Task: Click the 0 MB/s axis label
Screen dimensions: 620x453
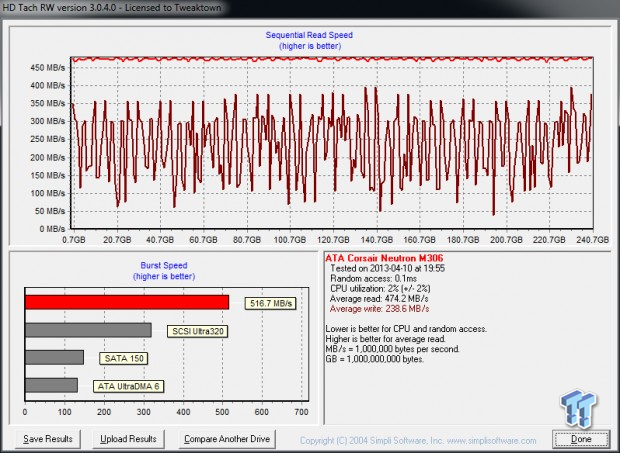Action: click(x=52, y=229)
